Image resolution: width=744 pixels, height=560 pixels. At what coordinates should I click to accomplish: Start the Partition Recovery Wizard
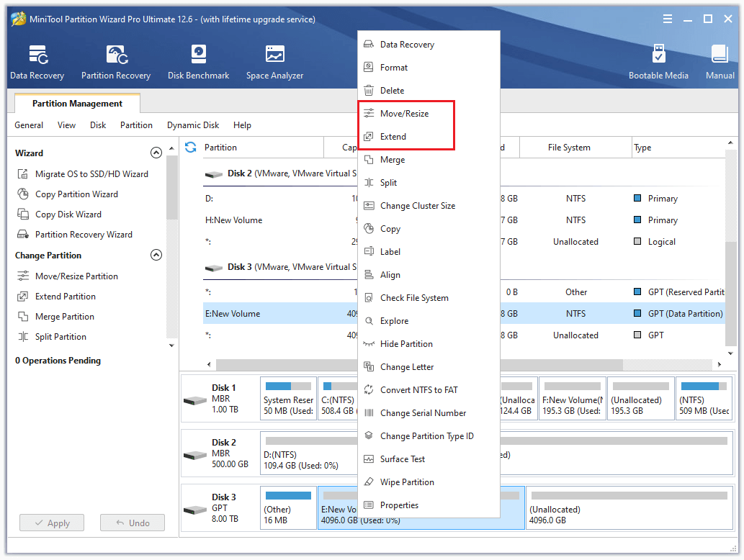coord(75,235)
